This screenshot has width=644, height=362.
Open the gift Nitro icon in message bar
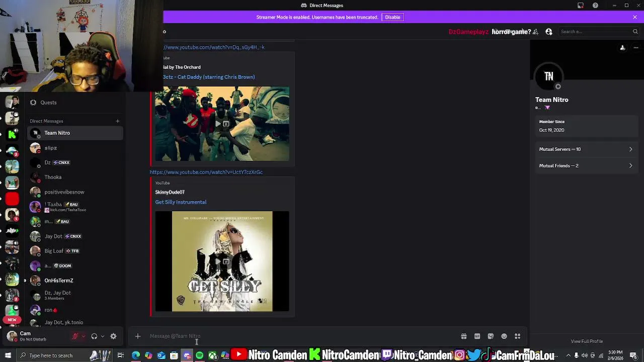tap(463, 336)
